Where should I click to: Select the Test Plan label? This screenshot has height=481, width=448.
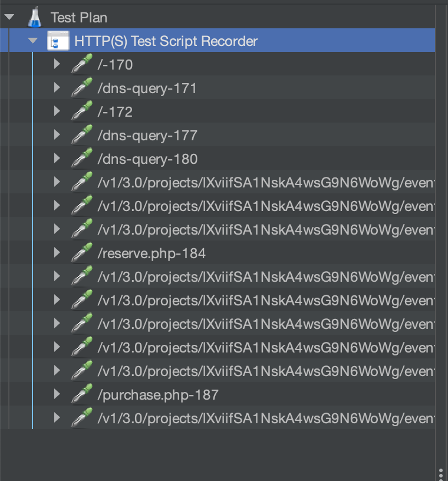79,18
